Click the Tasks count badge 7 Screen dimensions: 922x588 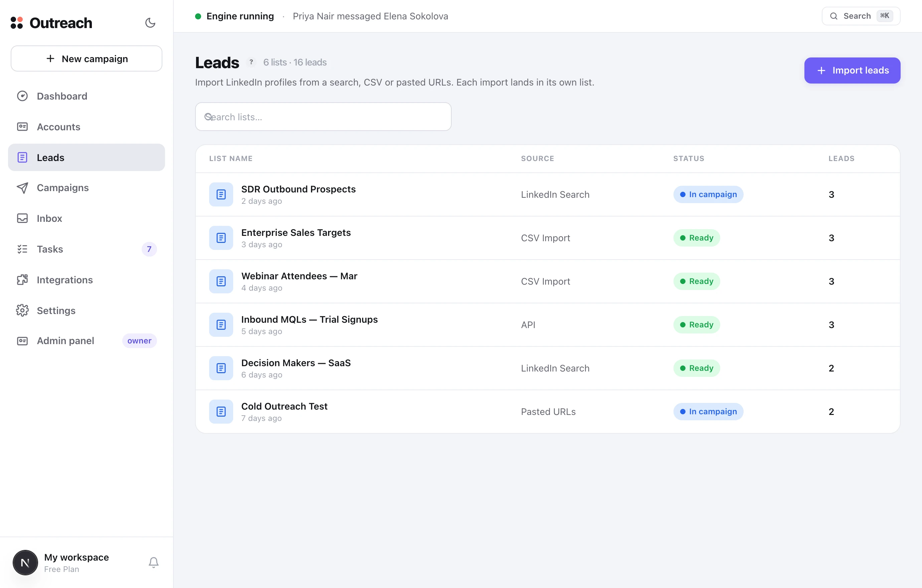[x=149, y=249]
